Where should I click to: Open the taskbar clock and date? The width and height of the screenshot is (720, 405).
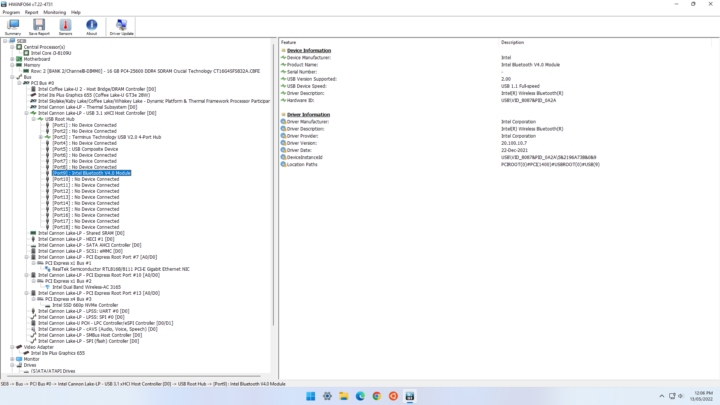(x=703, y=396)
